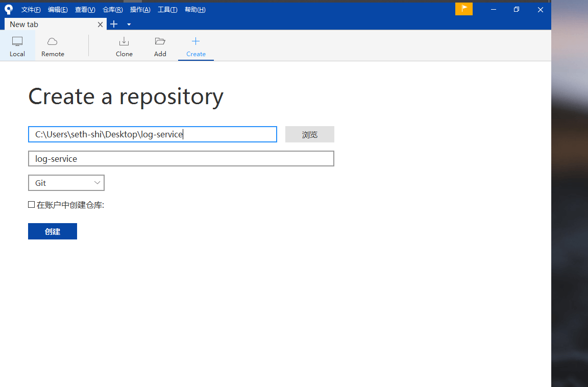Select the Add folder icon
Viewport: 588px width, 387px height.
[160, 41]
